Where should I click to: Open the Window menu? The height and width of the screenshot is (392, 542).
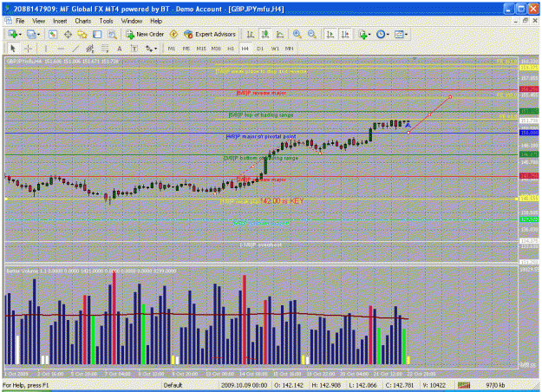(131, 21)
